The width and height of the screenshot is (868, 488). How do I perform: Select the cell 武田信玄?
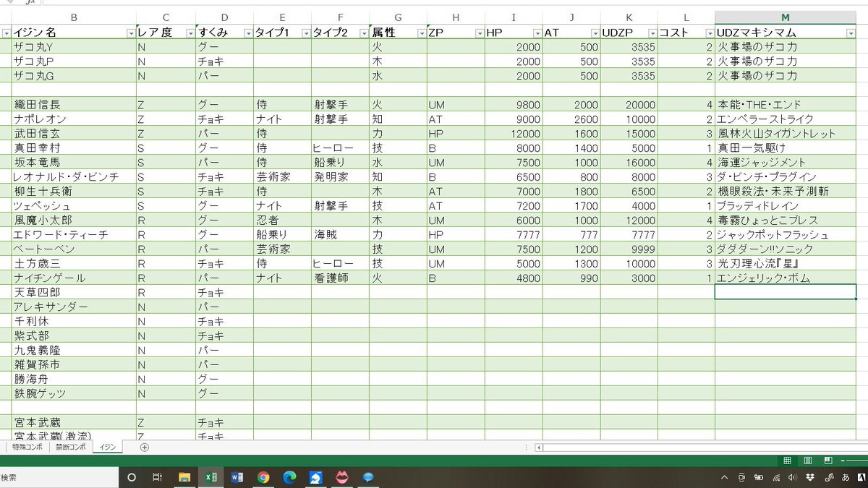[73, 134]
